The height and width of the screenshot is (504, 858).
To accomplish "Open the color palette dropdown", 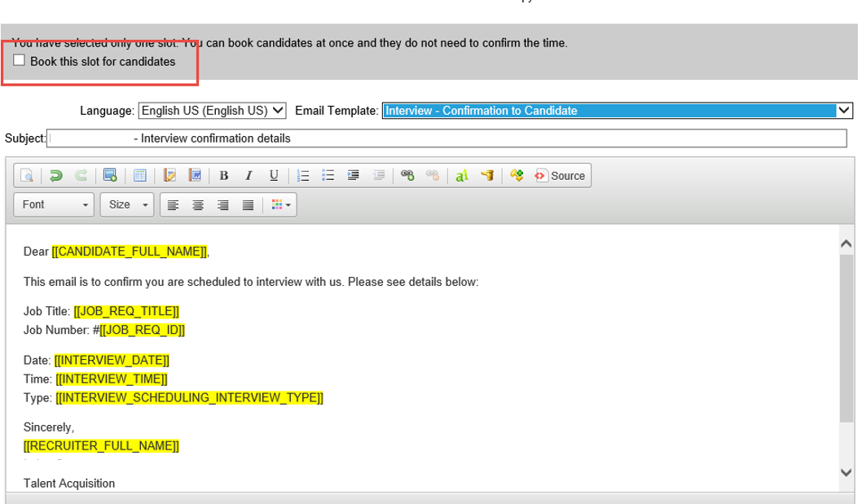I will (281, 205).
